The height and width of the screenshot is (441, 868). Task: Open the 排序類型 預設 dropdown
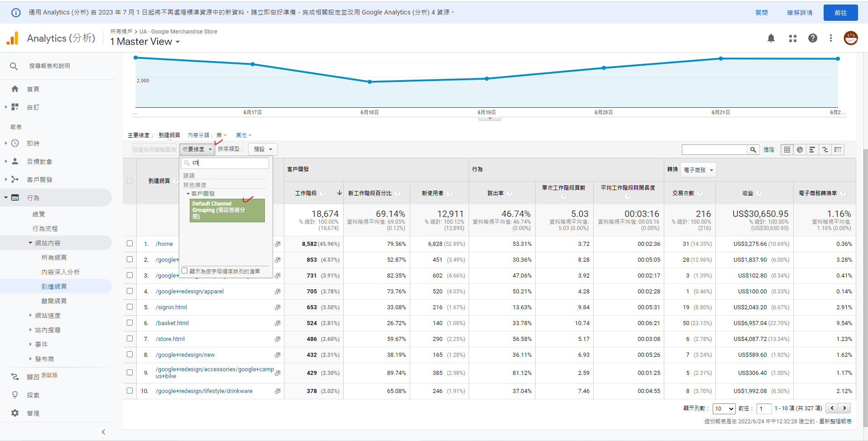coord(263,149)
